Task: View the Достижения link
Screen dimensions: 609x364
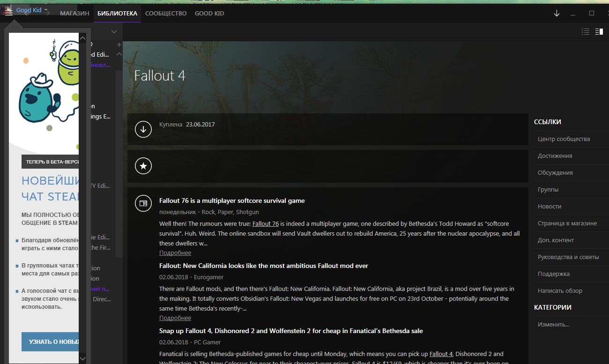Action: click(555, 156)
